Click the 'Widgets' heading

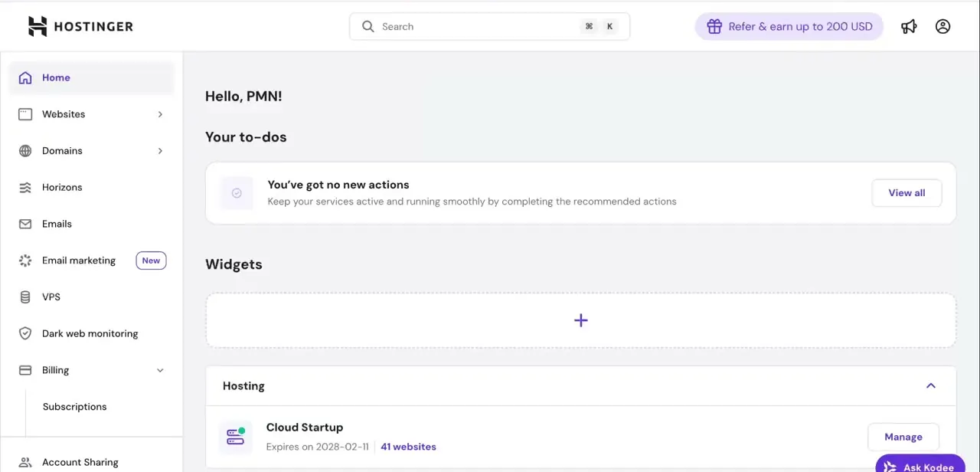(234, 264)
